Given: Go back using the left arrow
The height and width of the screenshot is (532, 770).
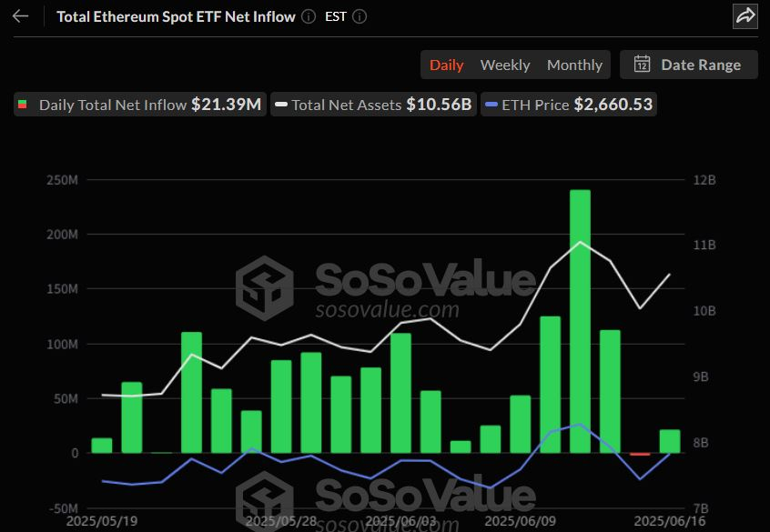Looking at the screenshot, I should (21, 16).
